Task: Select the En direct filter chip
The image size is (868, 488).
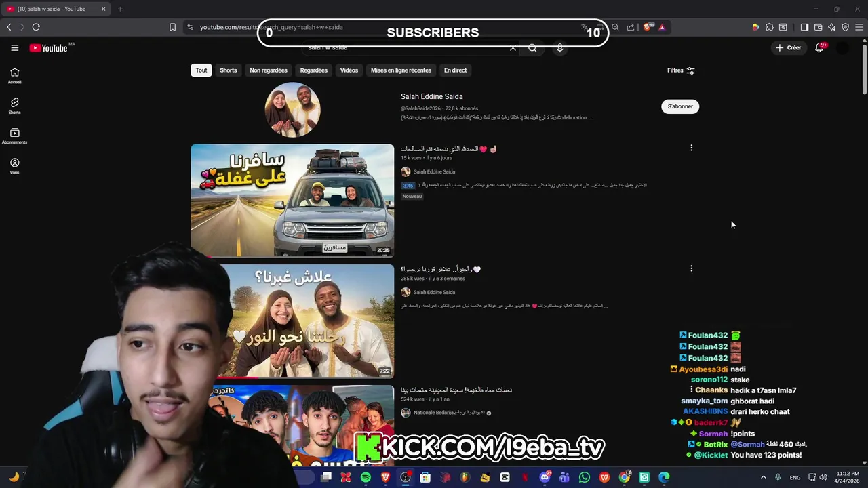Action: pyautogui.click(x=455, y=70)
